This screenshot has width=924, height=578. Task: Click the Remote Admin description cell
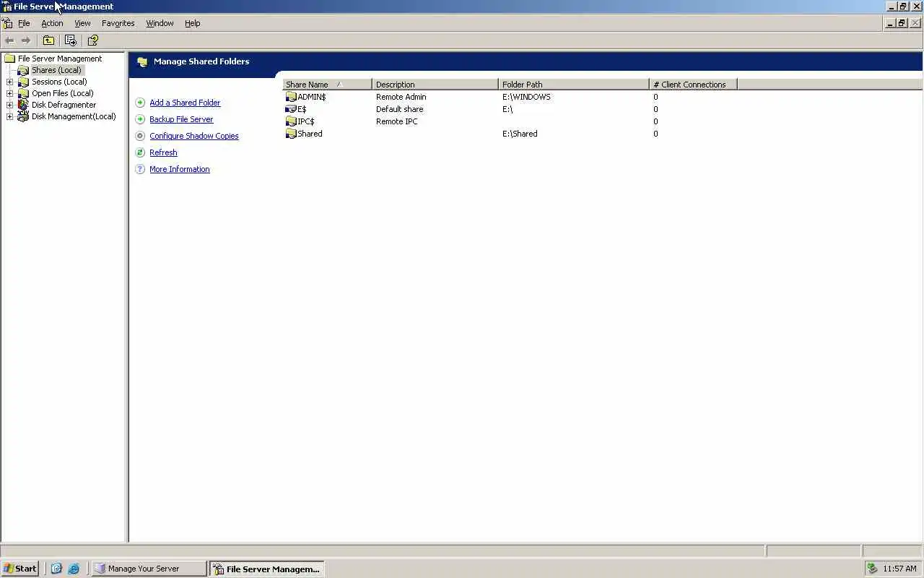coord(401,97)
